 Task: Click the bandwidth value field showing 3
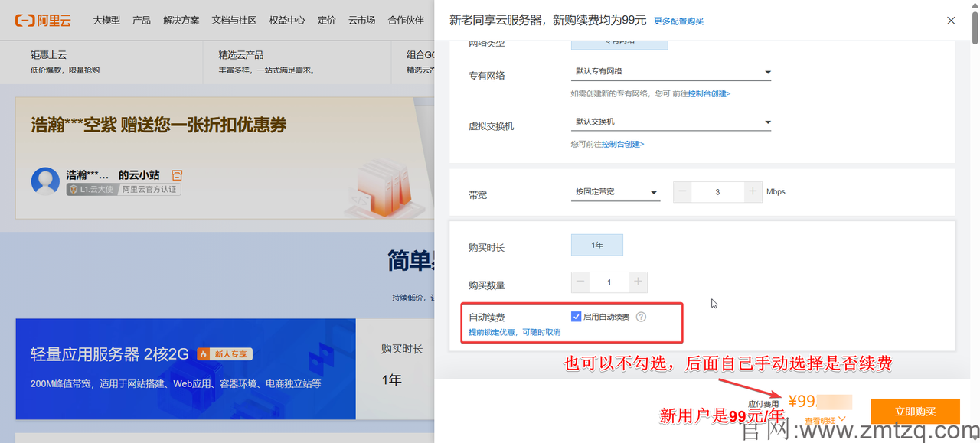(717, 192)
